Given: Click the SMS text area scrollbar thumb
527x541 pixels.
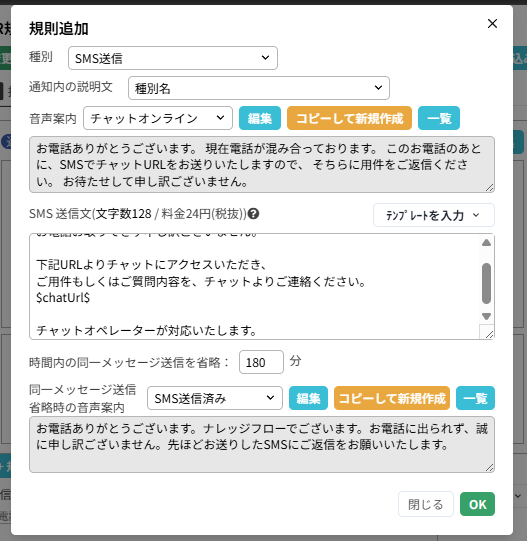Looking at the screenshot, I should pyautogui.click(x=486, y=283).
